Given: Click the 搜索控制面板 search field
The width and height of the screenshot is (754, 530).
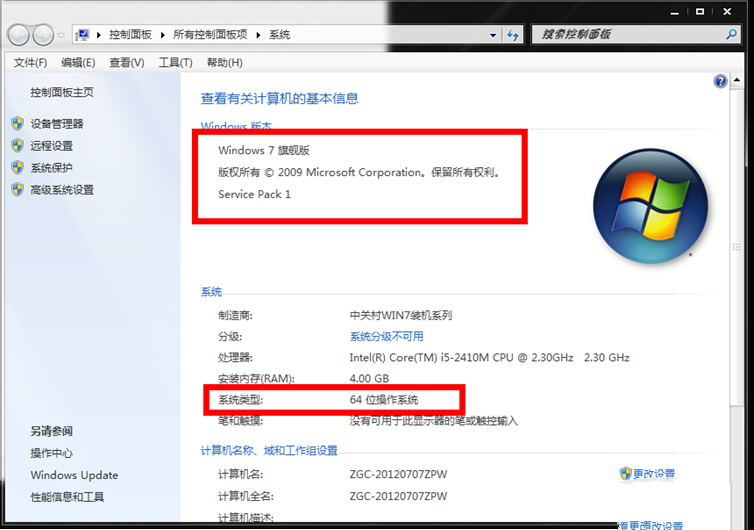Looking at the screenshot, I should click(x=625, y=35).
